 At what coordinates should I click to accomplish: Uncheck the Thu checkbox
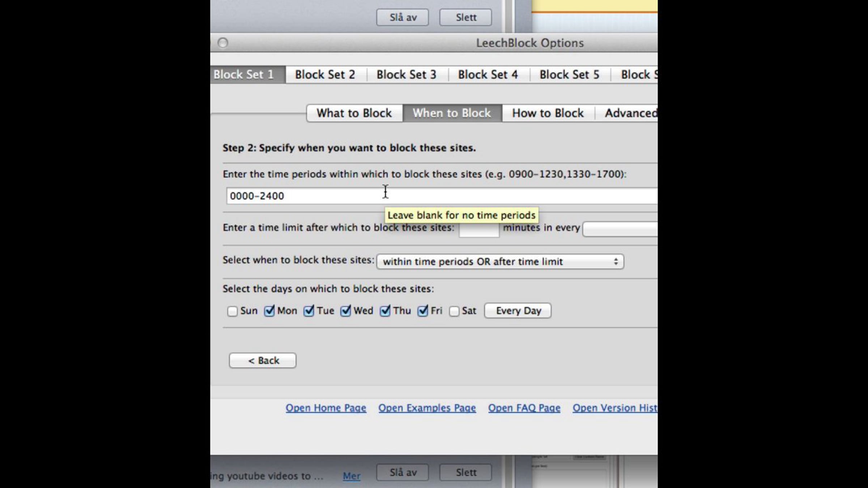(385, 311)
